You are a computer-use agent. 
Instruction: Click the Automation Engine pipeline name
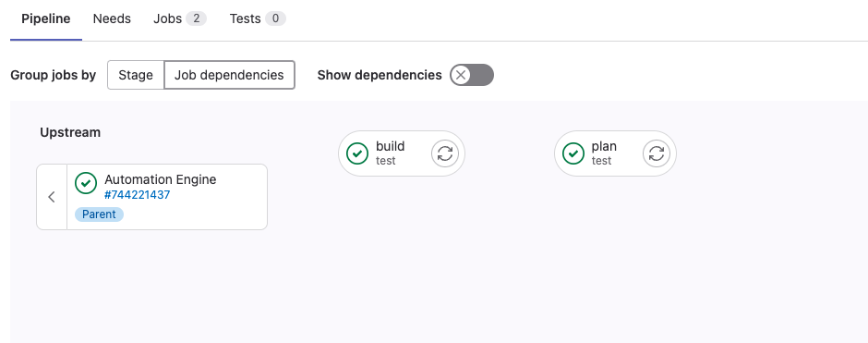[x=160, y=179]
